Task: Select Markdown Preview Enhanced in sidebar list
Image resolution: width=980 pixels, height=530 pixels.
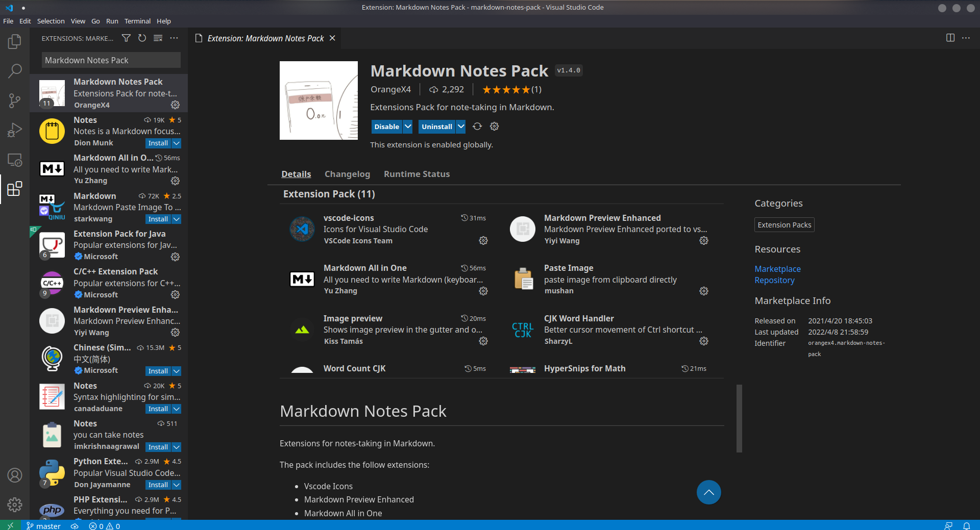Action: pyautogui.click(x=109, y=321)
